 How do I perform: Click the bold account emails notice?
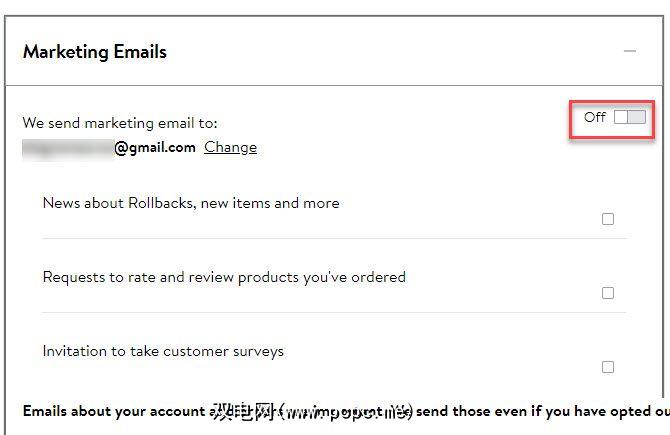click(x=120, y=411)
